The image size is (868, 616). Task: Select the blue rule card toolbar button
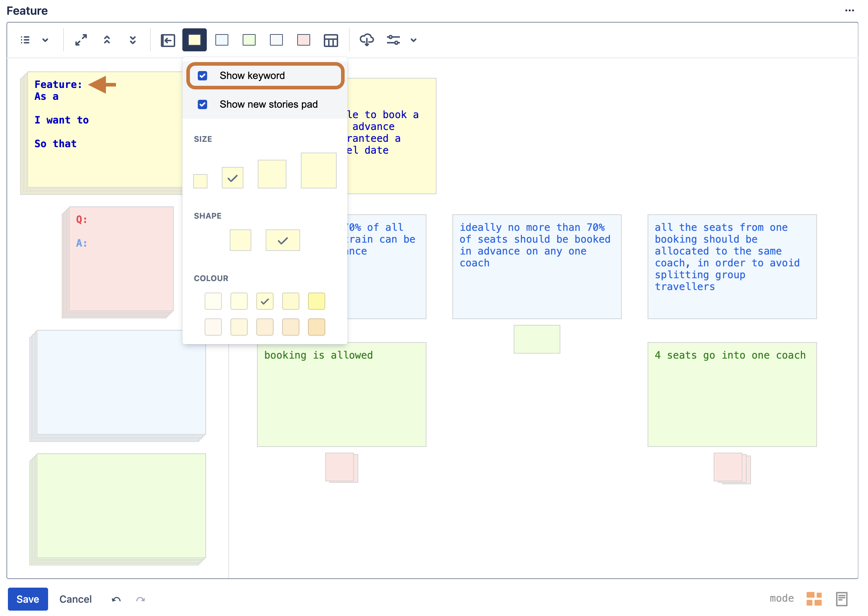point(222,40)
